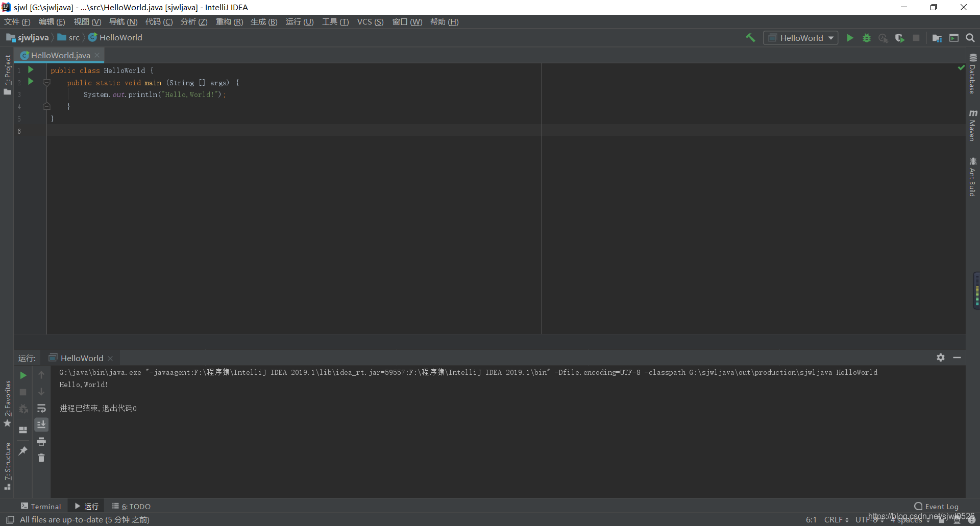This screenshot has width=980, height=526.
Task: Open the 编辑 (E) menu
Action: tap(52, 22)
